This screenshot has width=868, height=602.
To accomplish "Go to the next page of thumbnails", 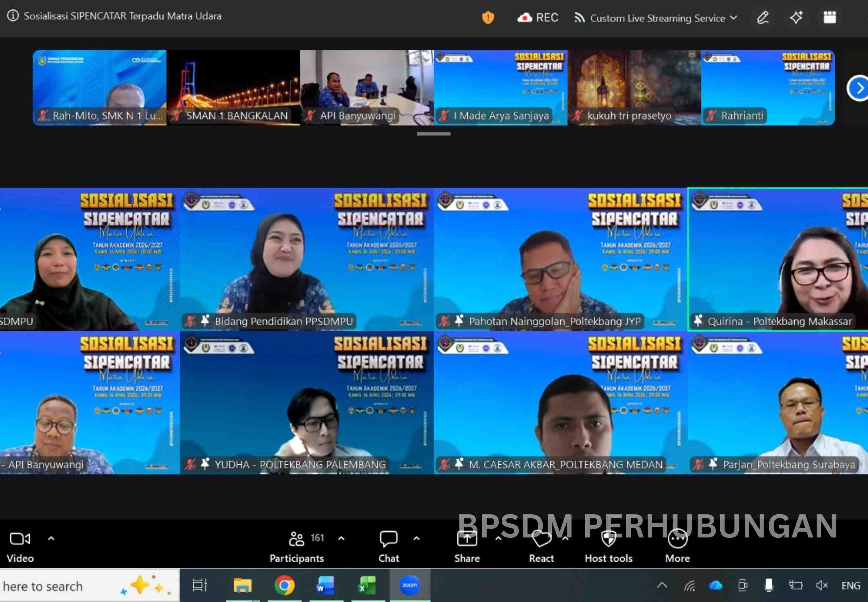I will pos(859,88).
